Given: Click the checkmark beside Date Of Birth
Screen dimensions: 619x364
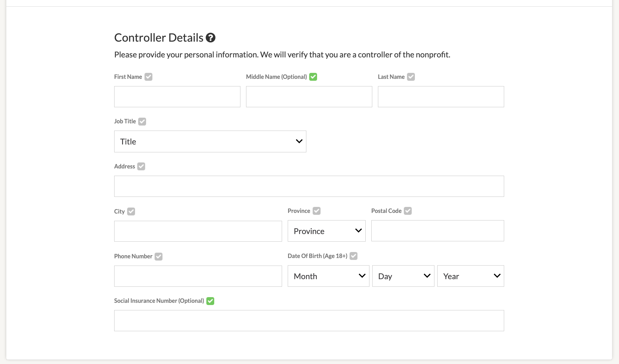Looking at the screenshot, I should [x=353, y=256].
